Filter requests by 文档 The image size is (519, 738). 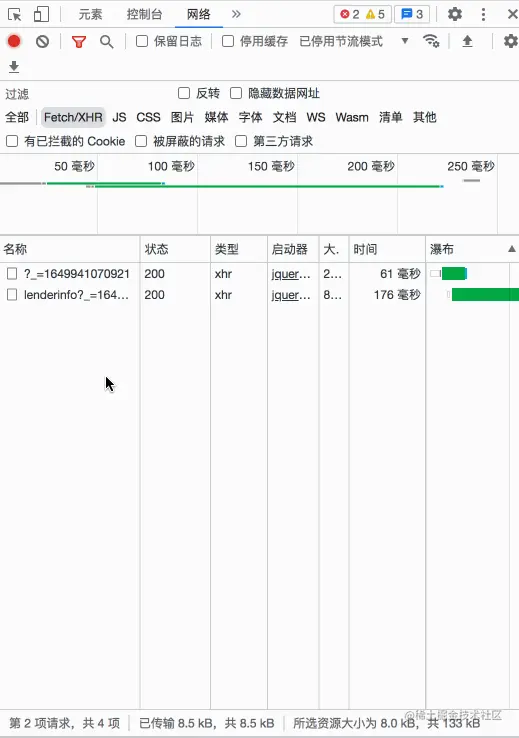coord(285,117)
